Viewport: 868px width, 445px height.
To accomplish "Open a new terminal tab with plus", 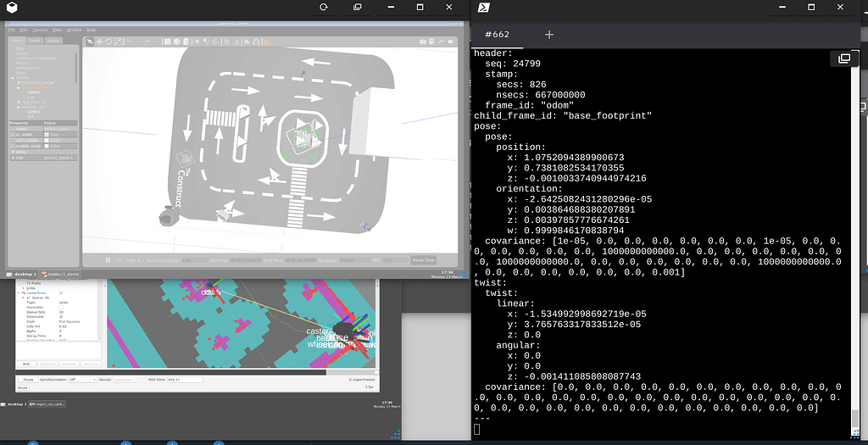I will [x=549, y=34].
